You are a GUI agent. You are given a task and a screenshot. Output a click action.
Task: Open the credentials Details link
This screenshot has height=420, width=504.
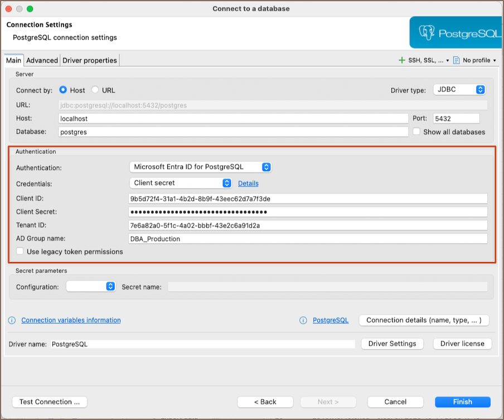coord(248,183)
